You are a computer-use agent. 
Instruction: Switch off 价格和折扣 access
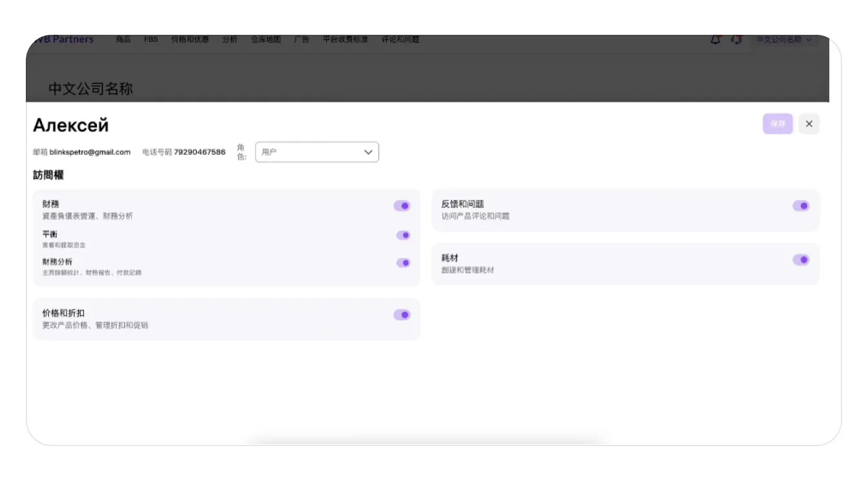[x=402, y=315]
